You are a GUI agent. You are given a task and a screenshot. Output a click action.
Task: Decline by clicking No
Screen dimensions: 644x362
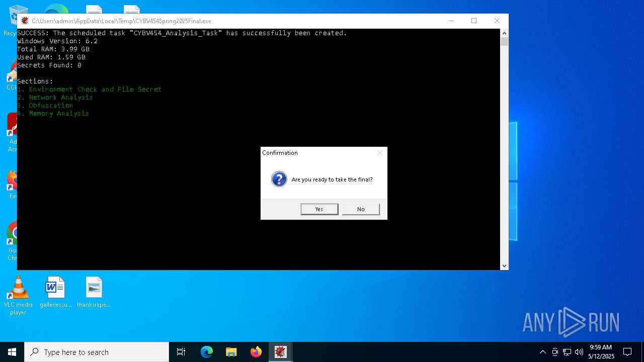click(361, 209)
